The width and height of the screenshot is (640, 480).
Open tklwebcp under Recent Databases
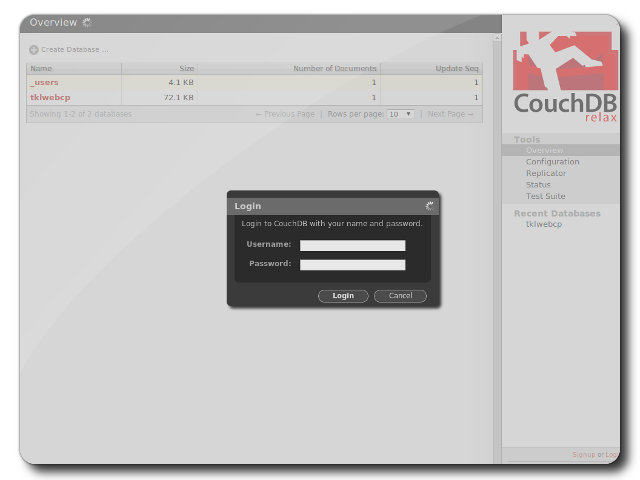point(544,224)
